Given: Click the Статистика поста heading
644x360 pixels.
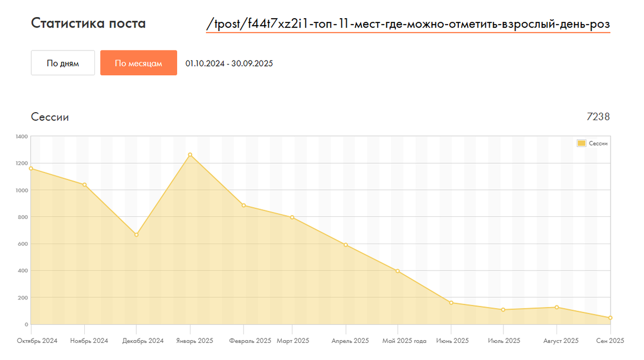Looking at the screenshot, I should (x=89, y=24).
